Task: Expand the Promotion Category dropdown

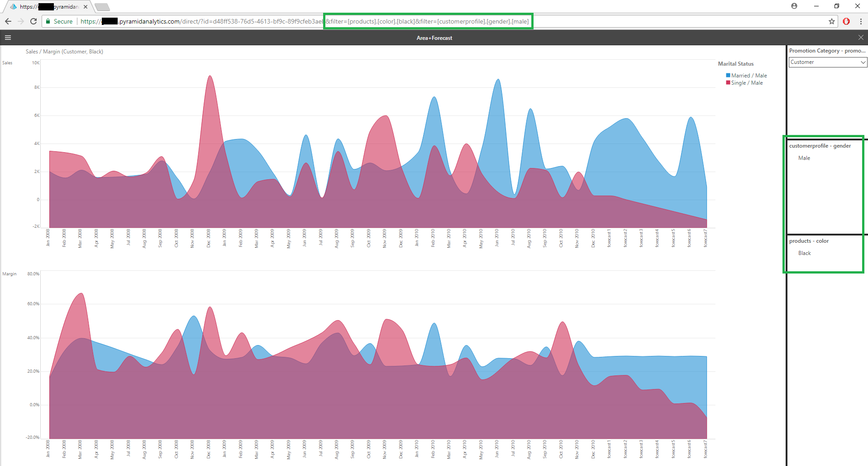Action: click(x=828, y=62)
